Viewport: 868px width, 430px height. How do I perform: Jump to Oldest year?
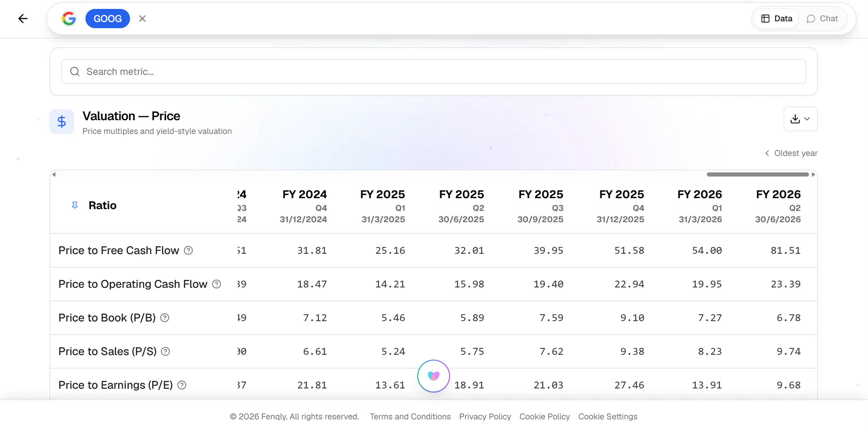coord(791,153)
